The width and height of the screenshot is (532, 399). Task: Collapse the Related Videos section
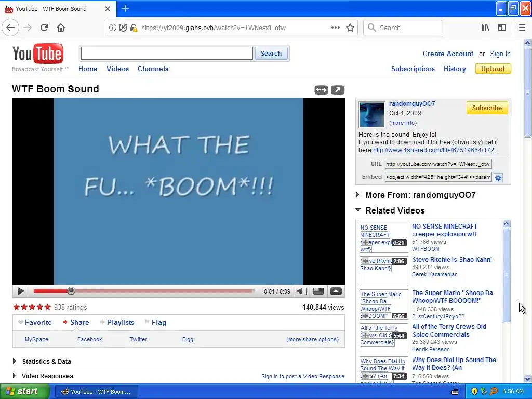pyautogui.click(x=358, y=210)
